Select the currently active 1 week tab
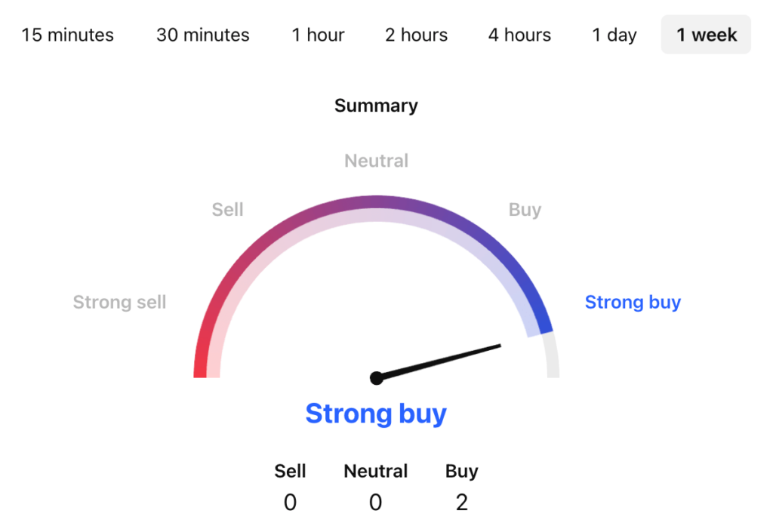773x532 pixels. tap(705, 34)
